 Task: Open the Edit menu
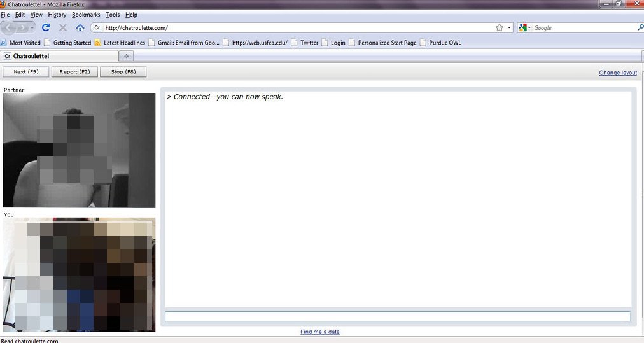(20, 15)
